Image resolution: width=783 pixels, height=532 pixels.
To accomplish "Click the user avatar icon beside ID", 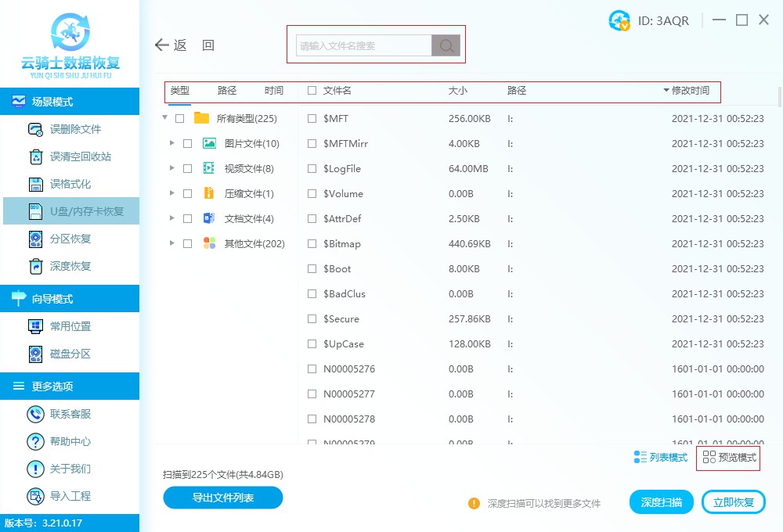I will tap(619, 20).
